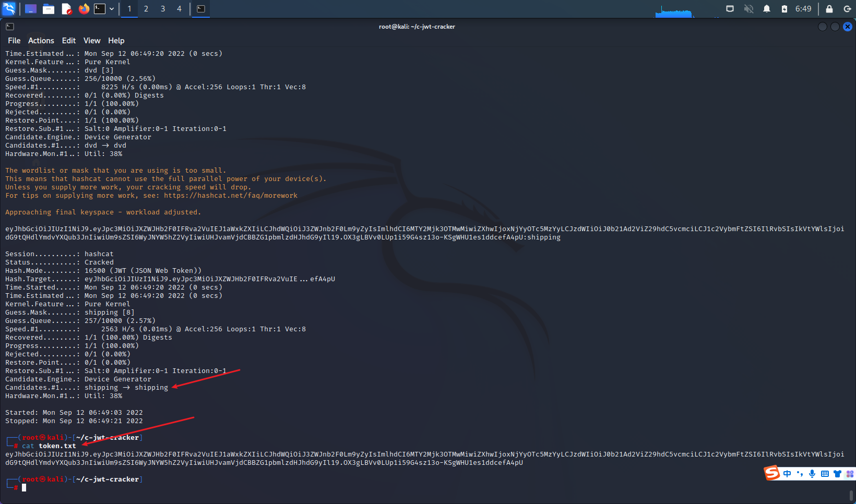
Task: Switch to workspace 2
Action: [146, 9]
